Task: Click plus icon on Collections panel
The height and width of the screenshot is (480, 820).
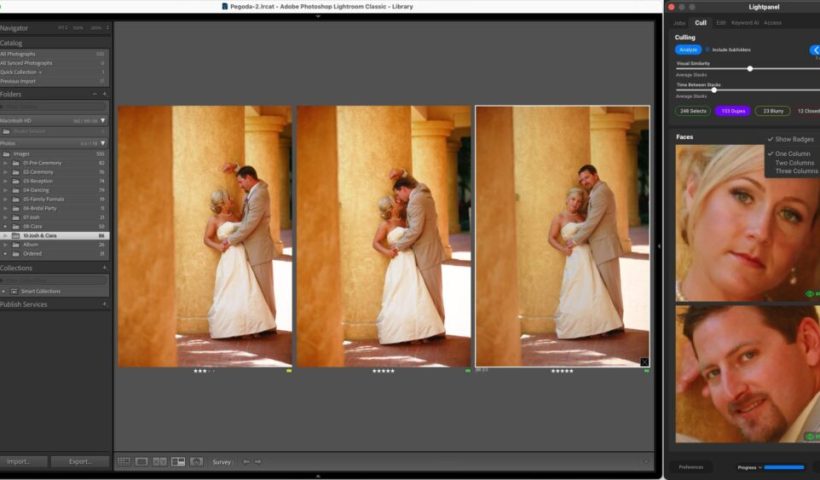Action: click(105, 268)
